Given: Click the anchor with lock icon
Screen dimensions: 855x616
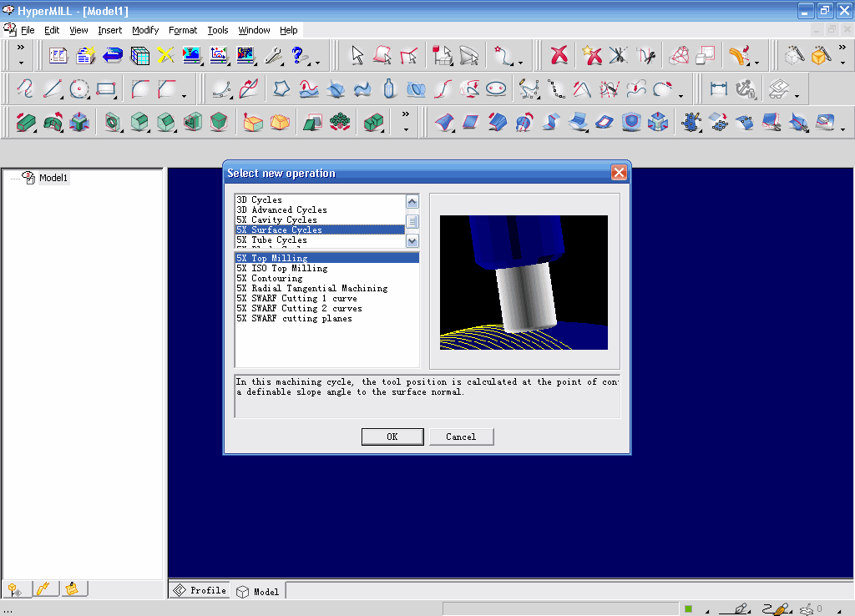Looking at the screenshot, I should click(746, 88).
